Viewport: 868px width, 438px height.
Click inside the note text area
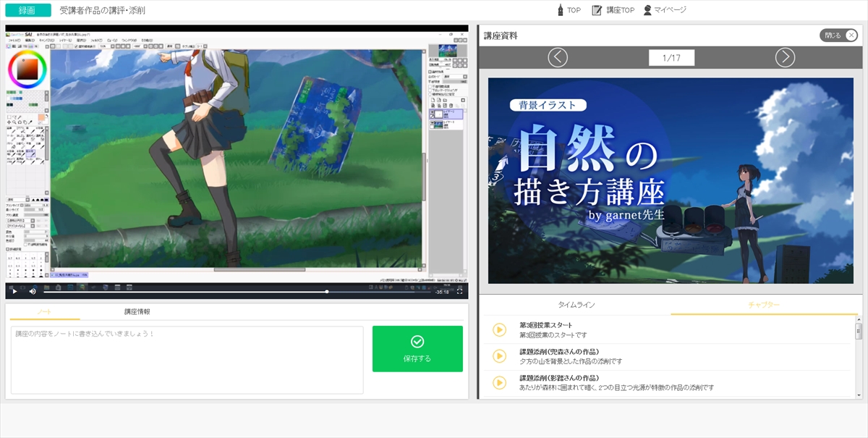(187, 361)
